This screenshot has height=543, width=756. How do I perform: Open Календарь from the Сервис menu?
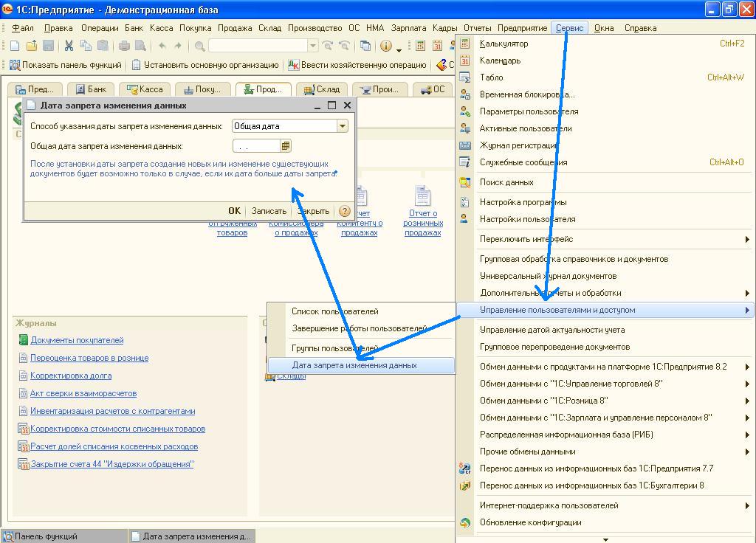pos(605,60)
